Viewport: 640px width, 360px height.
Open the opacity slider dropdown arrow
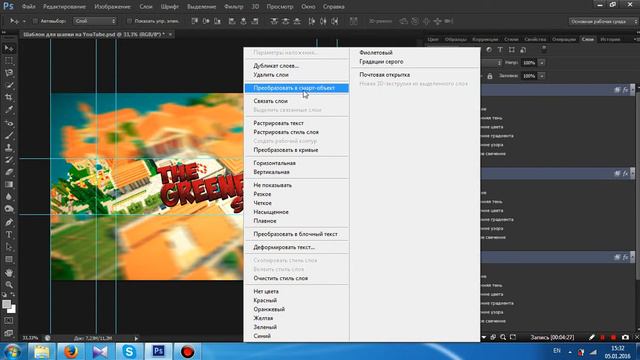[x=542, y=63]
